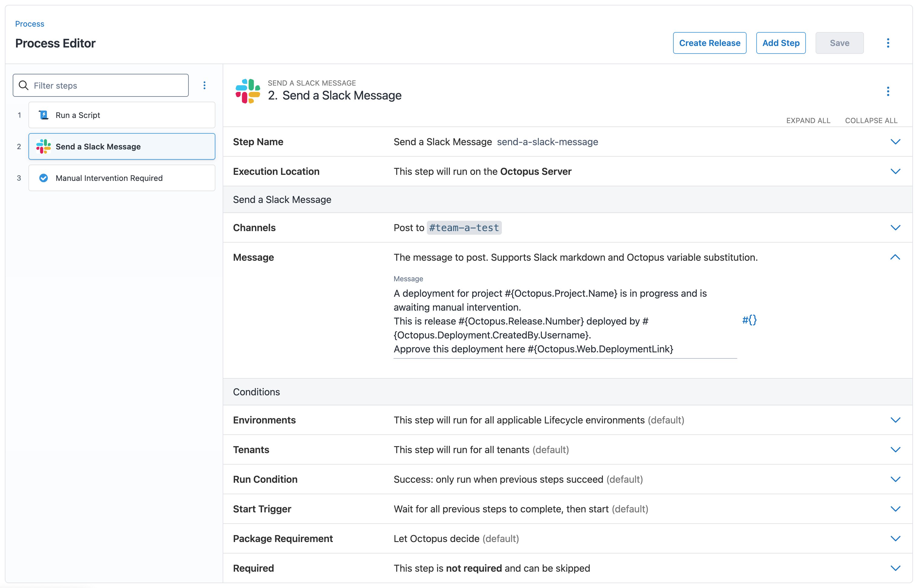
Task: Click the Package Requirement label
Action: (x=283, y=539)
